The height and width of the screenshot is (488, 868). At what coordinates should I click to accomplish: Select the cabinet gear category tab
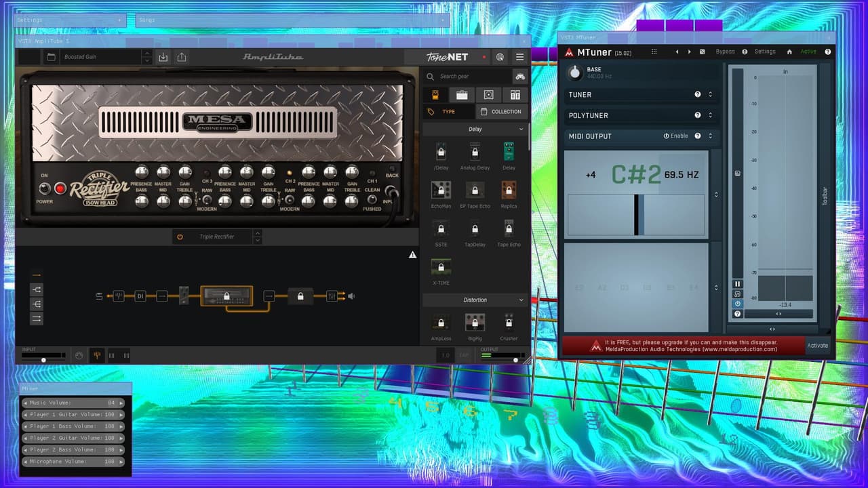[488, 95]
